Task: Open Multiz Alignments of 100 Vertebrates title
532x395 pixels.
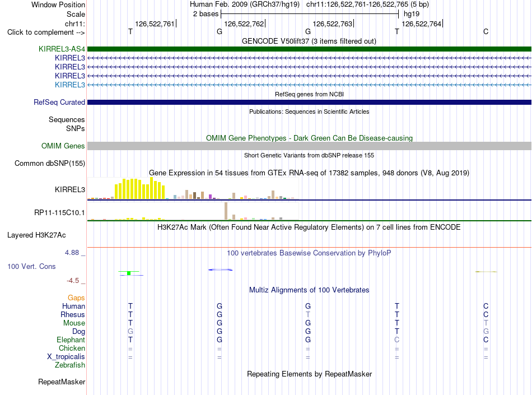Action: [x=309, y=290]
